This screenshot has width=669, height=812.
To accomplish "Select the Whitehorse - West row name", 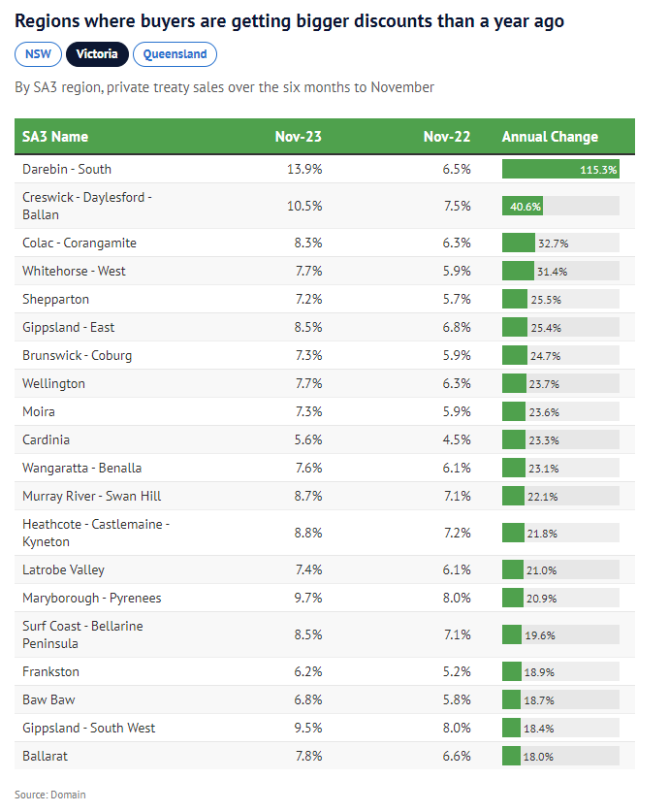I will [74, 271].
